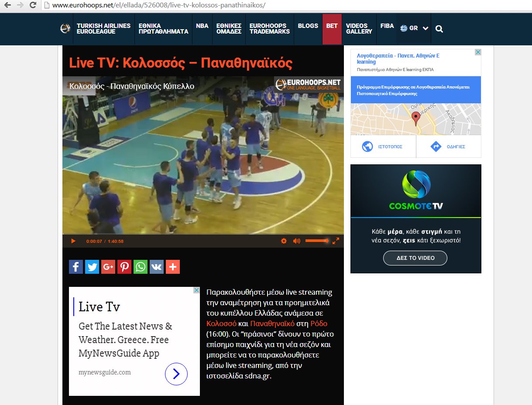The width and height of the screenshot is (532, 405).
Task: Share the page on Facebook
Action: (76, 267)
